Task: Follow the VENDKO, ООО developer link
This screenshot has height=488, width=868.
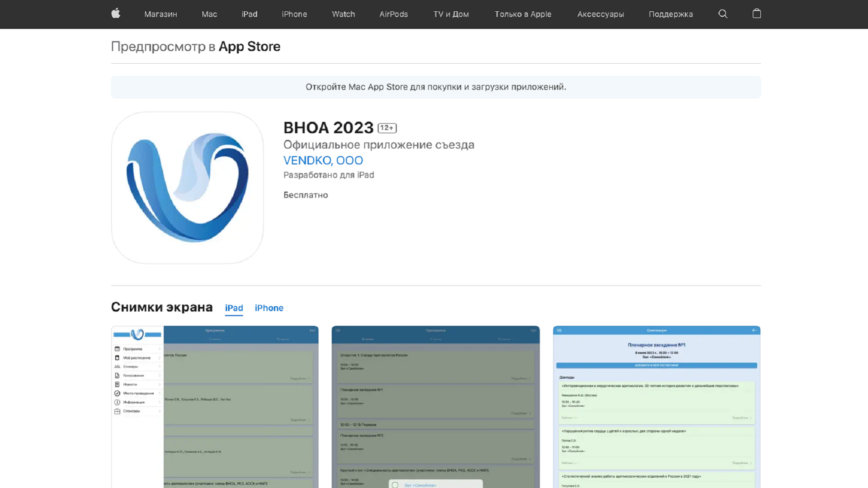Action: coord(323,160)
